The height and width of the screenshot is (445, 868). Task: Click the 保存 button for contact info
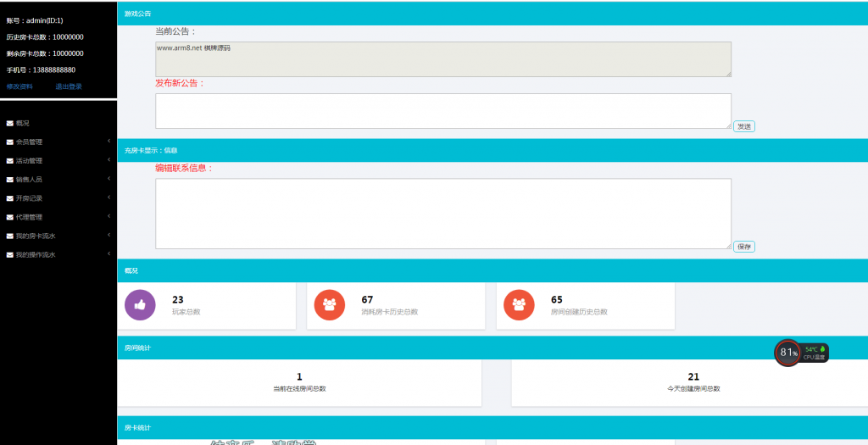click(744, 247)
